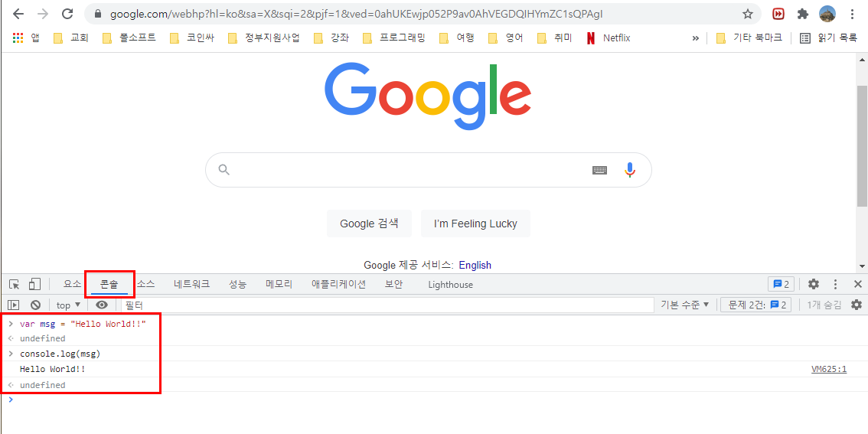Open the 기타 북마크 folder
The height and width of the screenshot is (434, 868).
749,38
